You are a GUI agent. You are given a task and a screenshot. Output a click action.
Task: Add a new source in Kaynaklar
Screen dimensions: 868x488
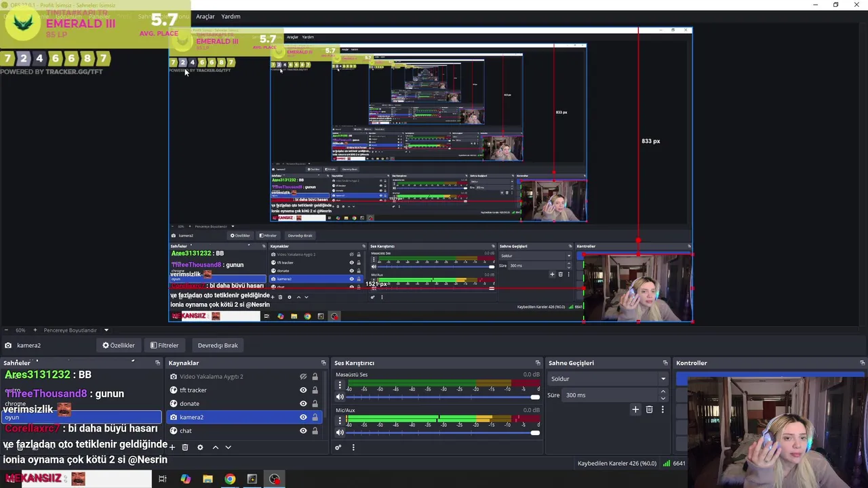[x=172, y=447]
